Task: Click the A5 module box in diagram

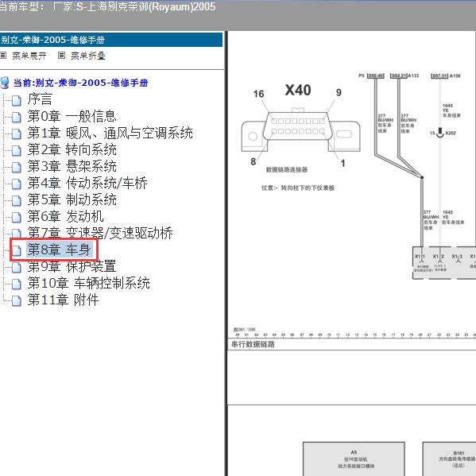Action: point(354,459)
